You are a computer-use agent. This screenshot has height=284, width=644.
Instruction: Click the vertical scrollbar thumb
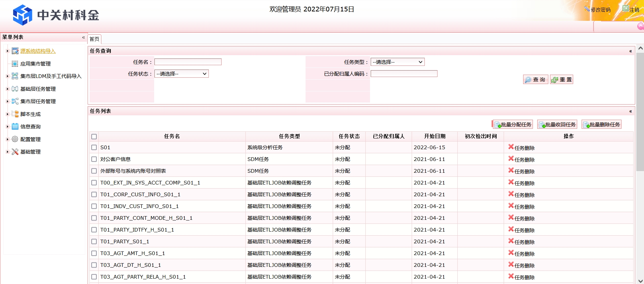640,112
